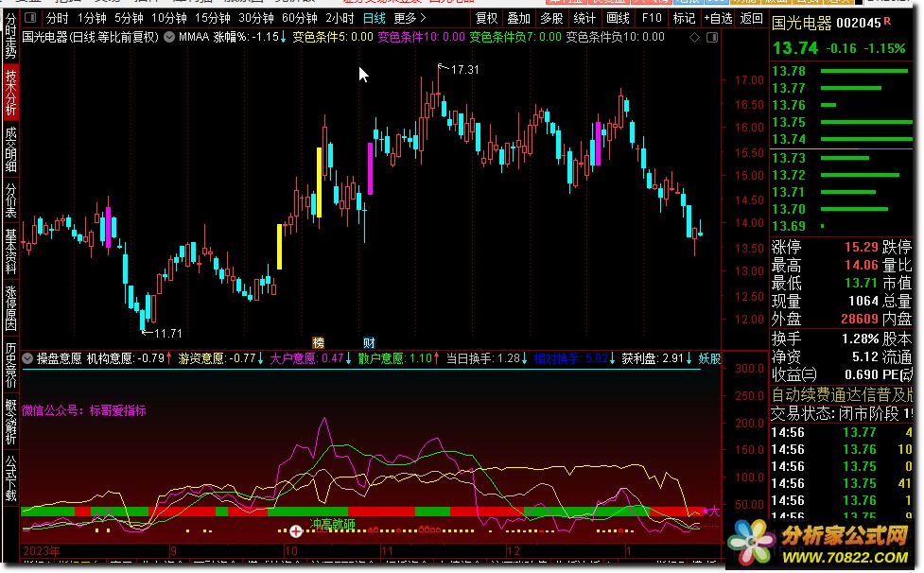The image size is (924, 573).
Task: Expand MMAA indicator dropdown arrow
Action: (169, 38)
